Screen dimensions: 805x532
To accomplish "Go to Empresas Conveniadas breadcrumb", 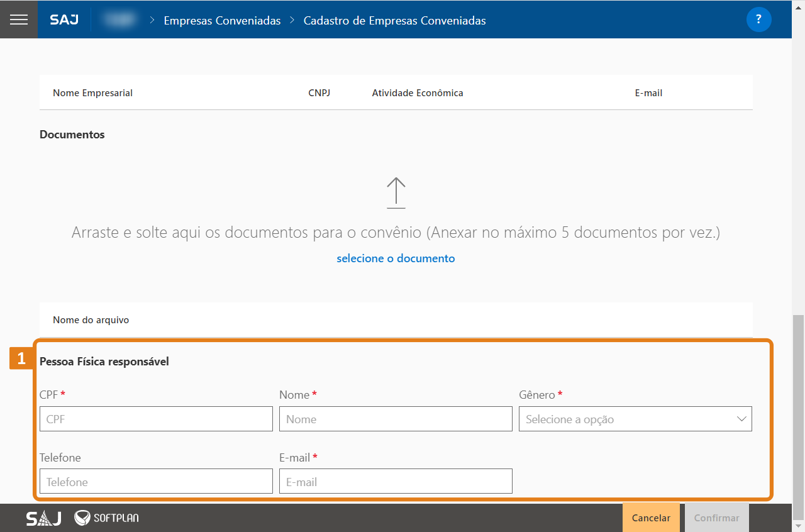I will 222,21.
